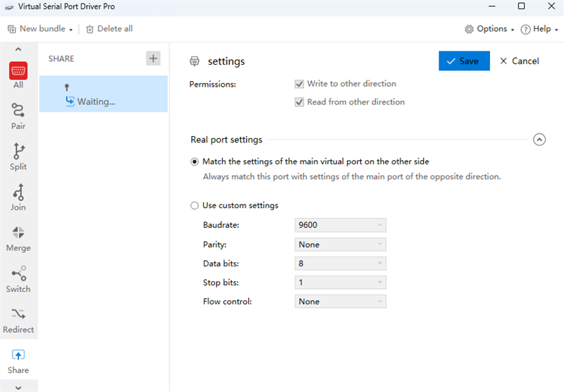The height and width of the screenshot is (392, 564).
Task: Click the SHARE list header
Action: (x=61, y=59)
